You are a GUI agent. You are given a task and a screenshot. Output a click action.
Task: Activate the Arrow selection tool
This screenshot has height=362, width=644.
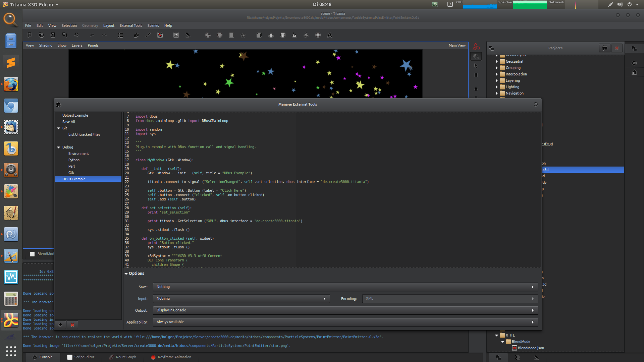pos(476,66)
